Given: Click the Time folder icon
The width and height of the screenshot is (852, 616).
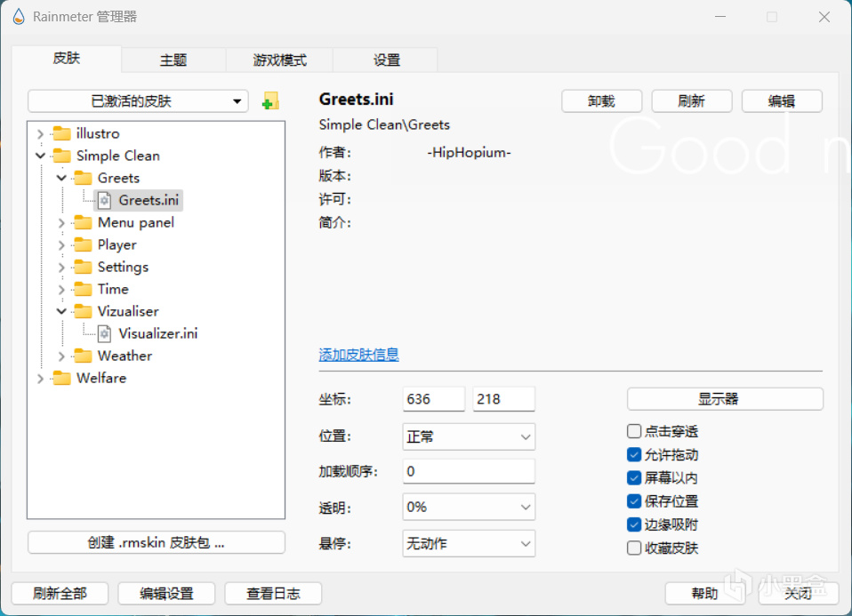Looking at the screenshot, I should coord(83,289).
